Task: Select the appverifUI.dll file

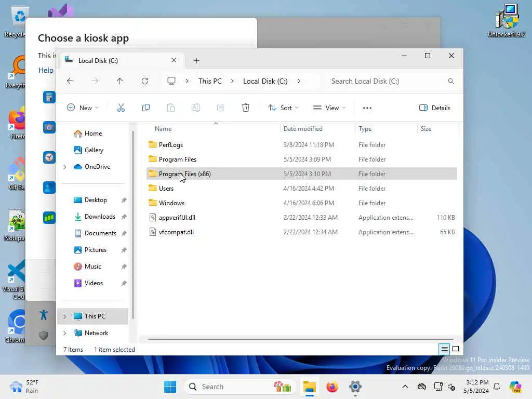Action: (302, 218)
